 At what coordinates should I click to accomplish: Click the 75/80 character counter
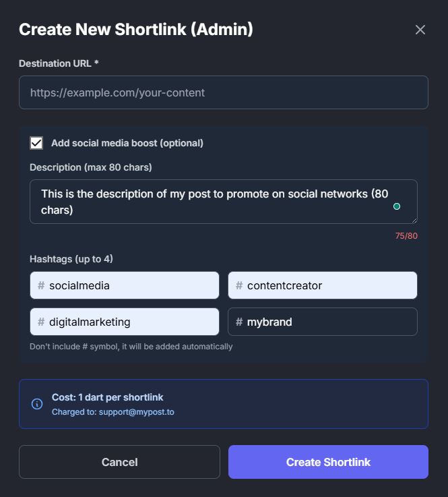click(406, 236)
